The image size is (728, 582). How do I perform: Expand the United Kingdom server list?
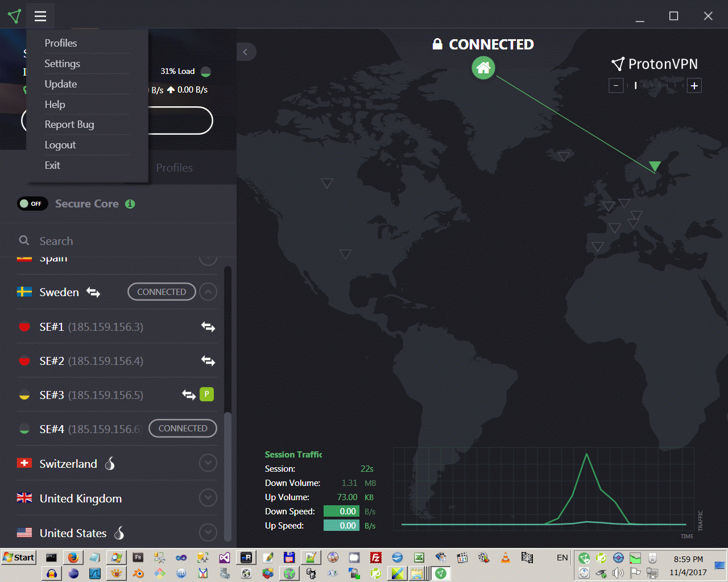tap(208, 498)
